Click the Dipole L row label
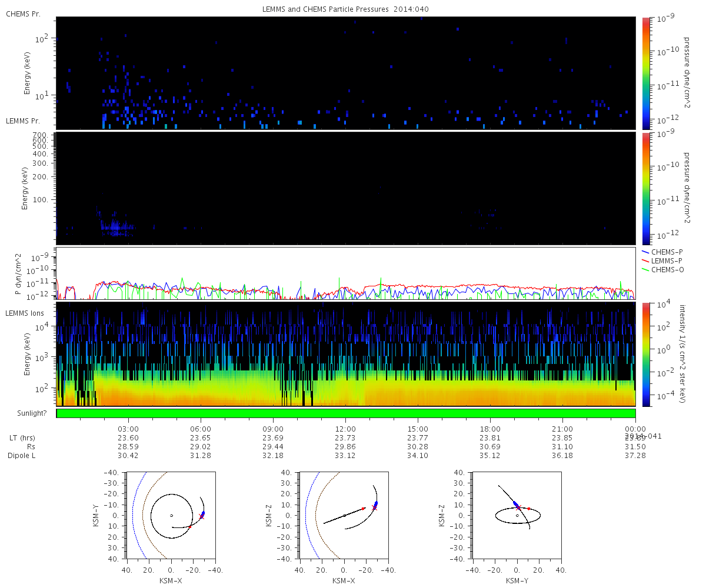Screen dimensions: 706x588 (22, 456)
